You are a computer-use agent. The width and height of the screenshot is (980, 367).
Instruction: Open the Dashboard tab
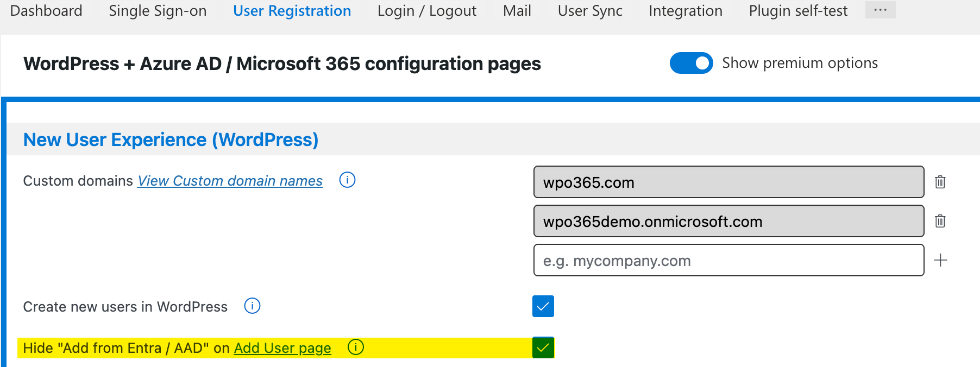click(46, 11)
